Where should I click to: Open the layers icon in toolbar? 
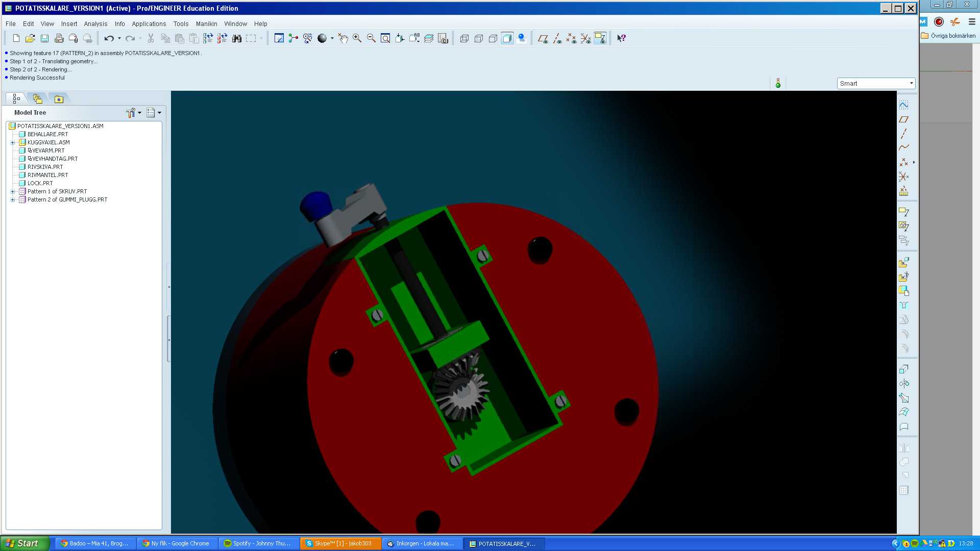[x=429, y=38]
